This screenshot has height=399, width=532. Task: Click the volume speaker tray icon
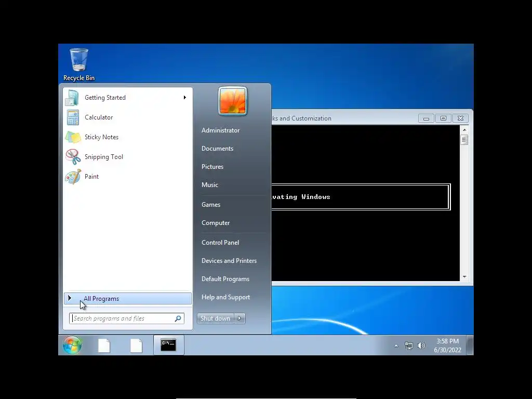click(421, 345)
